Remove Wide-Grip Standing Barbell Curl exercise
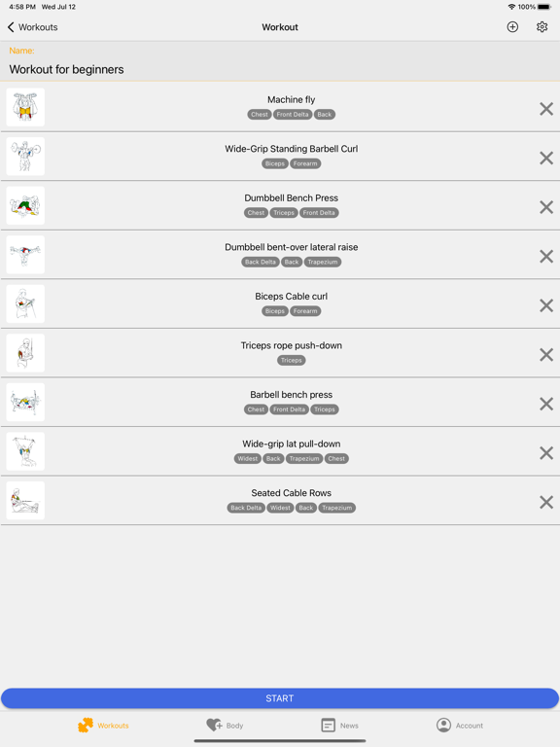This screenshot has width=560, height=747. 546,159
